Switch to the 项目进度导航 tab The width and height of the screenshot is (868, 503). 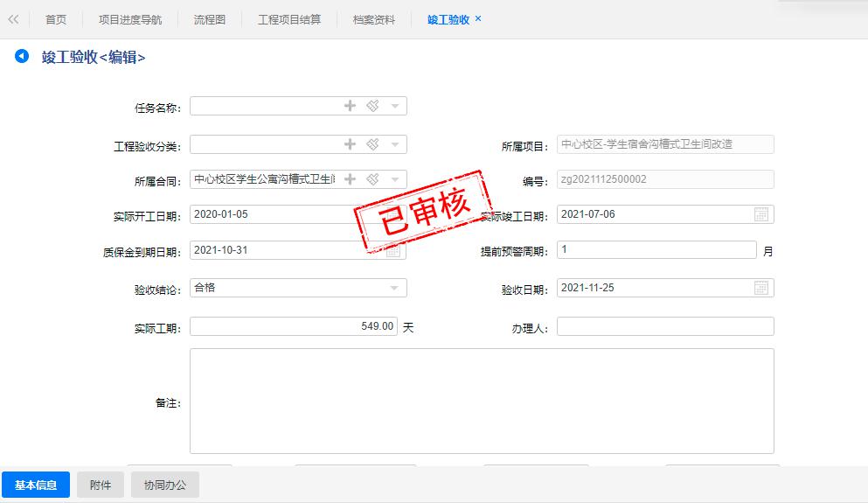(130, 19)
